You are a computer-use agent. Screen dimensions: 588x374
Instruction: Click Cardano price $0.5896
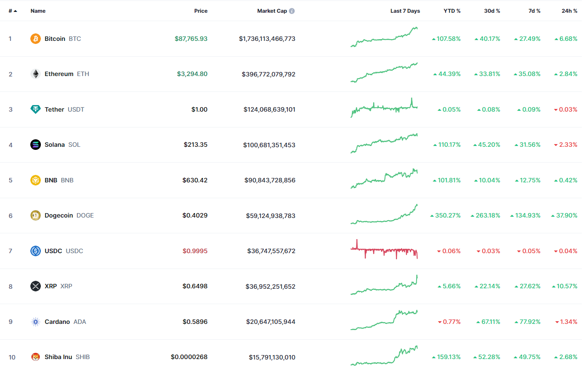[195, 322]
